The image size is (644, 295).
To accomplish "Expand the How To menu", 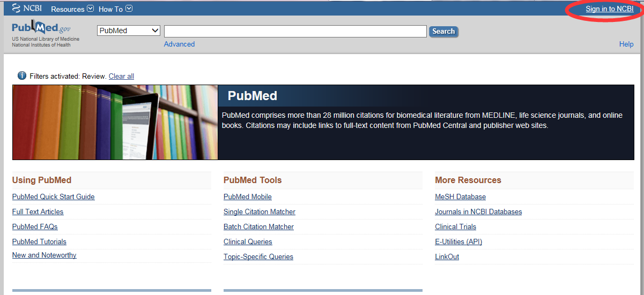I will pos(115,9).
